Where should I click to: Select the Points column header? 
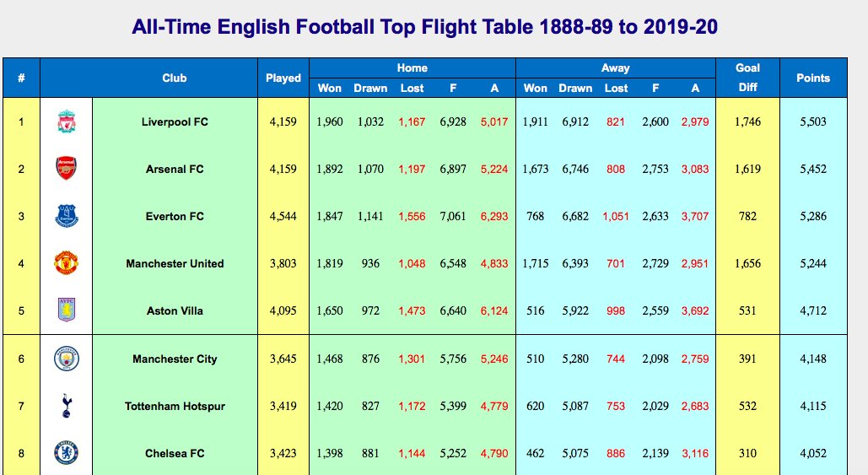[x=813, y=78]
